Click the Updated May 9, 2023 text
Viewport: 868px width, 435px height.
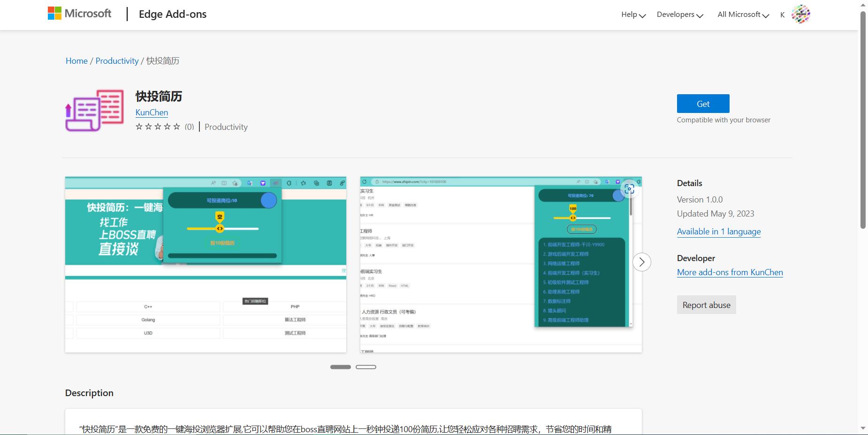coord(715,214)
